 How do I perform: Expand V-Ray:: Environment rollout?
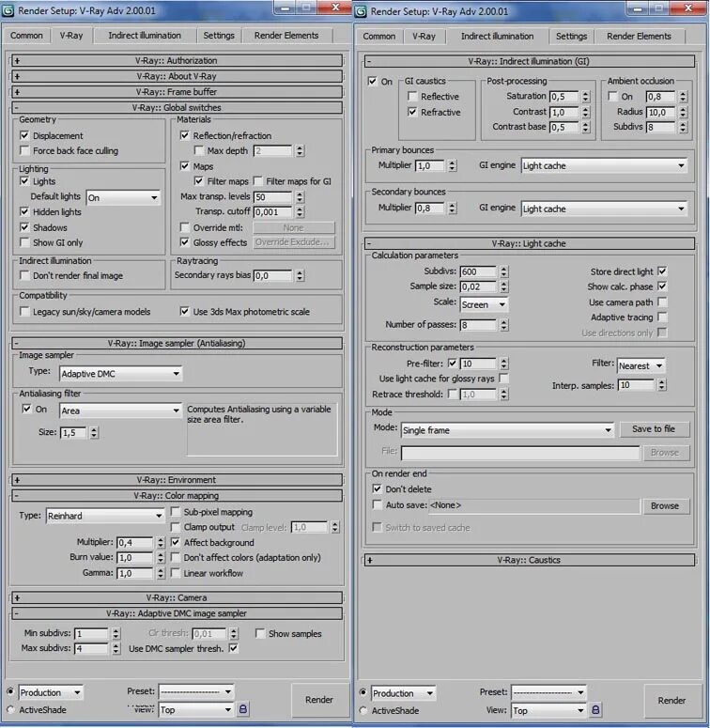coord(177,480)
